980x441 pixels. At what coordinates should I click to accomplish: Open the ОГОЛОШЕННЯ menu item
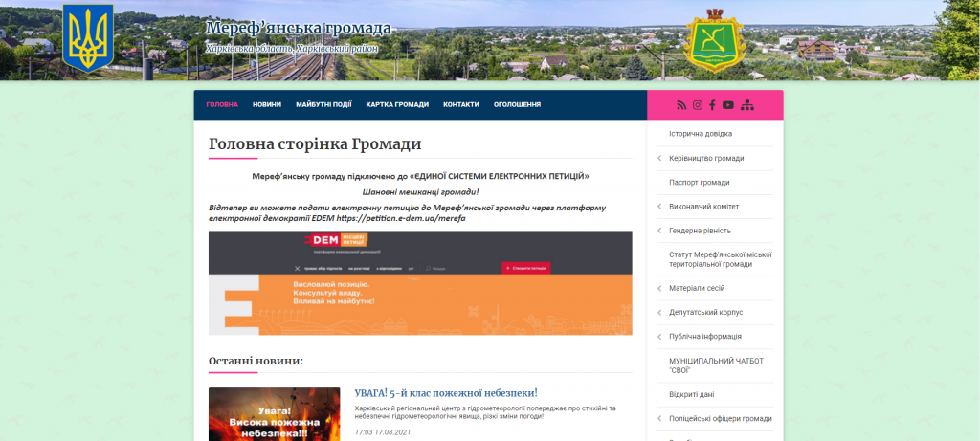click(x=517, y=105)
